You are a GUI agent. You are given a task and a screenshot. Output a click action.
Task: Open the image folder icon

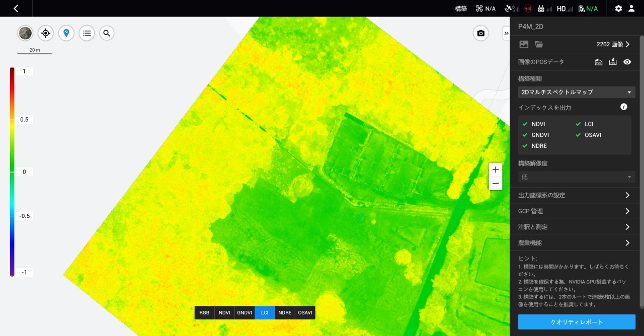539,44
